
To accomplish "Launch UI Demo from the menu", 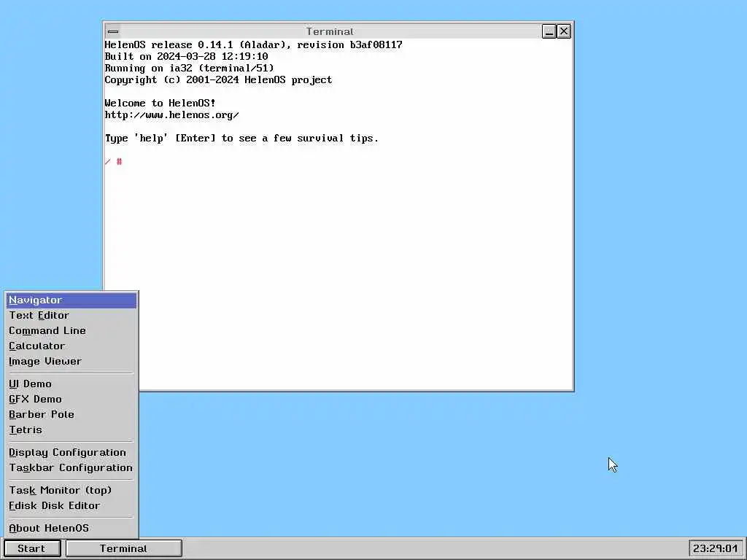I will pos(71,384).
